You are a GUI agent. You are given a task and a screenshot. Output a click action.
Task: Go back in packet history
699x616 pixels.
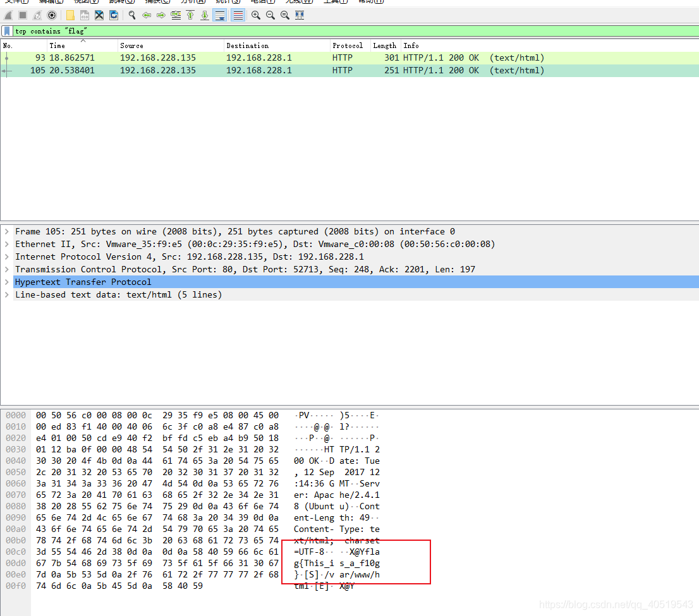(x=146, y=16)
